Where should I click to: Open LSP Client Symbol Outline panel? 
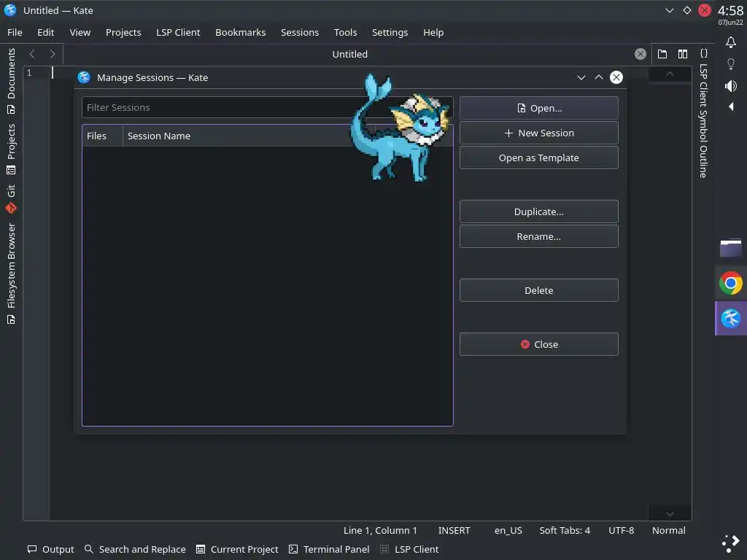point(704,113)
